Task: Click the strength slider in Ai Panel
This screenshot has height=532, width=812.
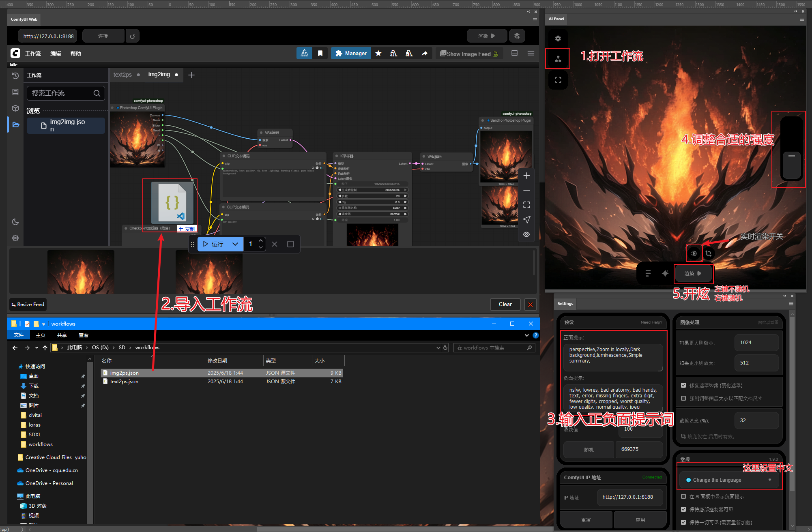Action: click(791, 149)
